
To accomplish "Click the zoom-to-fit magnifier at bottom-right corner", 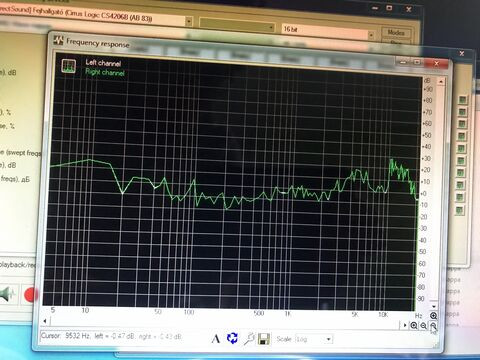I will click(433, 326).
